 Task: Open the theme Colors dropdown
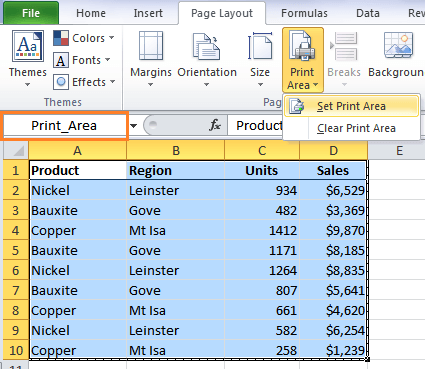click(x=84, y=38)
